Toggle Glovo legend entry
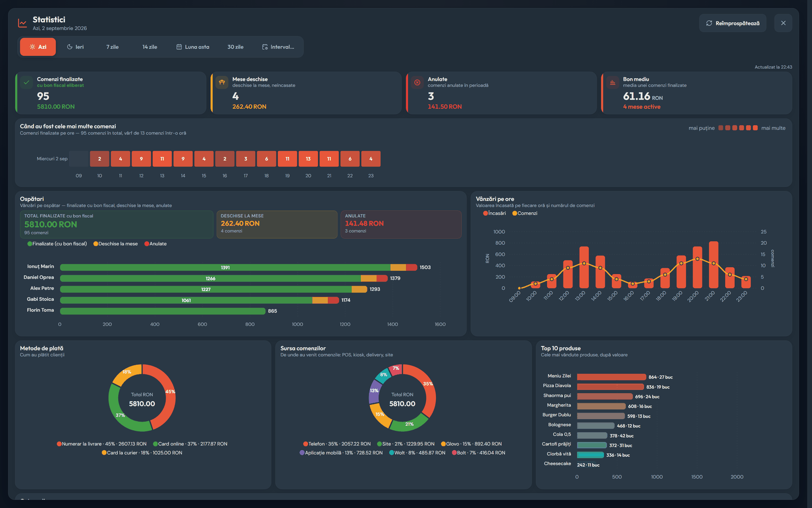The image size is (812, 508). [471, 444]
